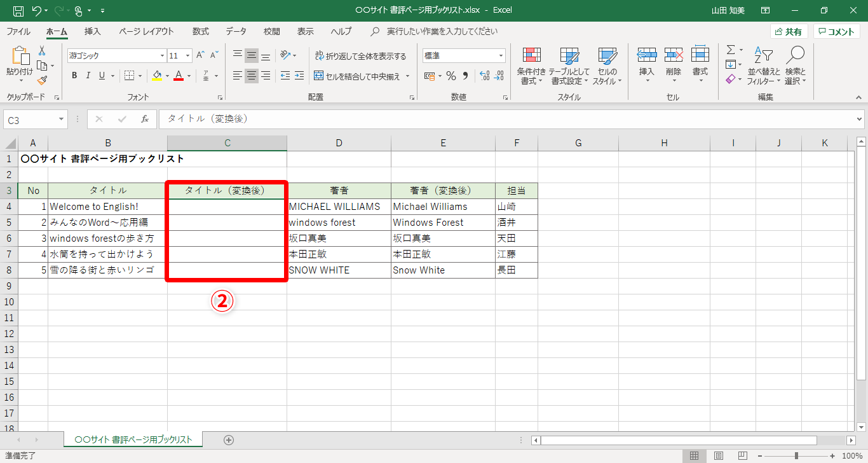Apply comma style icon
Viewport: 868px width, 463px height.
(465, 76)
